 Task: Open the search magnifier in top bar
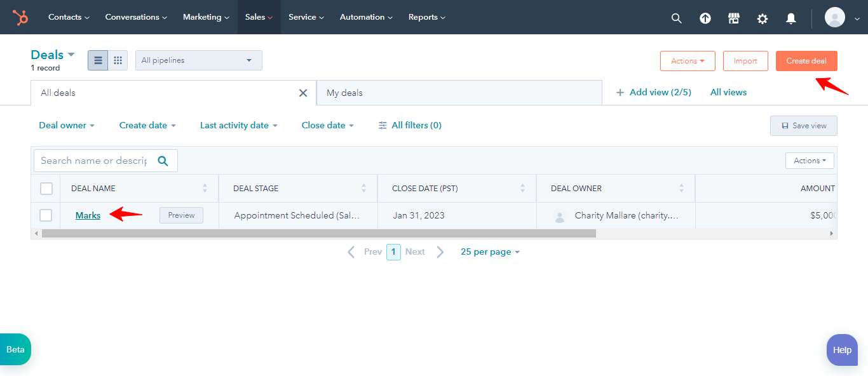676,18
